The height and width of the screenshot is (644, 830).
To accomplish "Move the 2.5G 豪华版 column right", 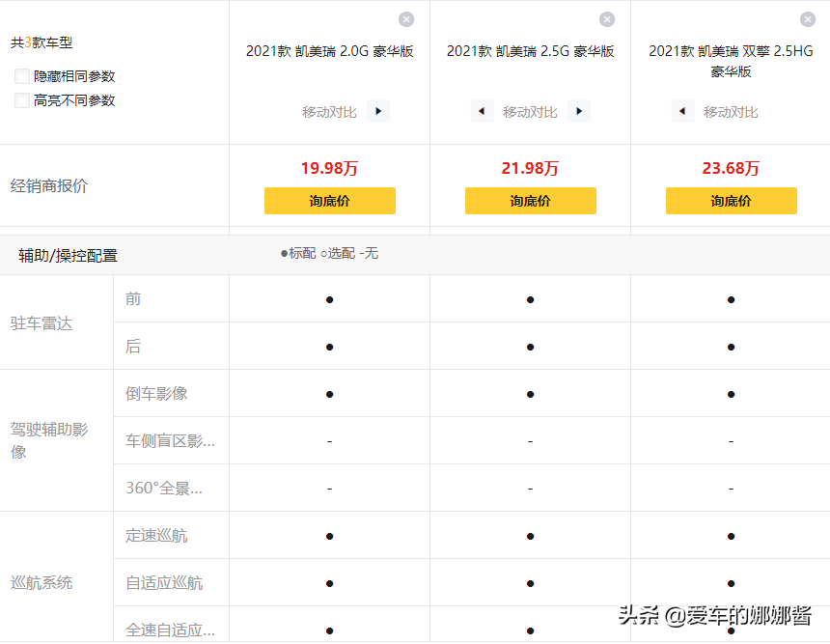I will (578, 111).
